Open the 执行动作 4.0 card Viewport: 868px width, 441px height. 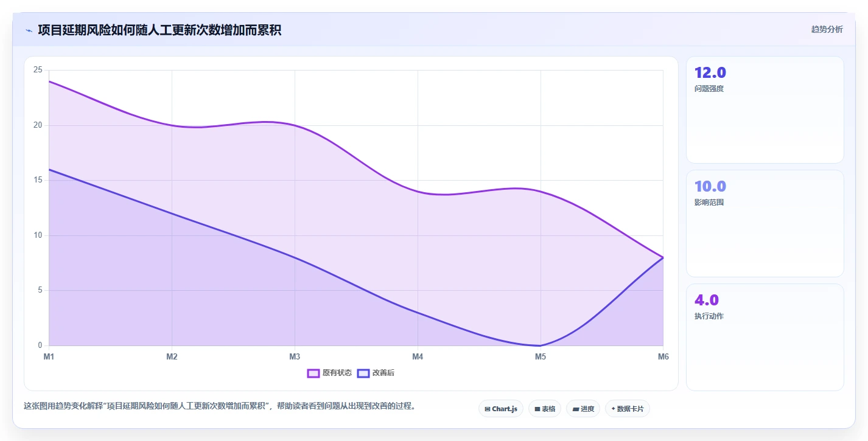pos(765,337)
